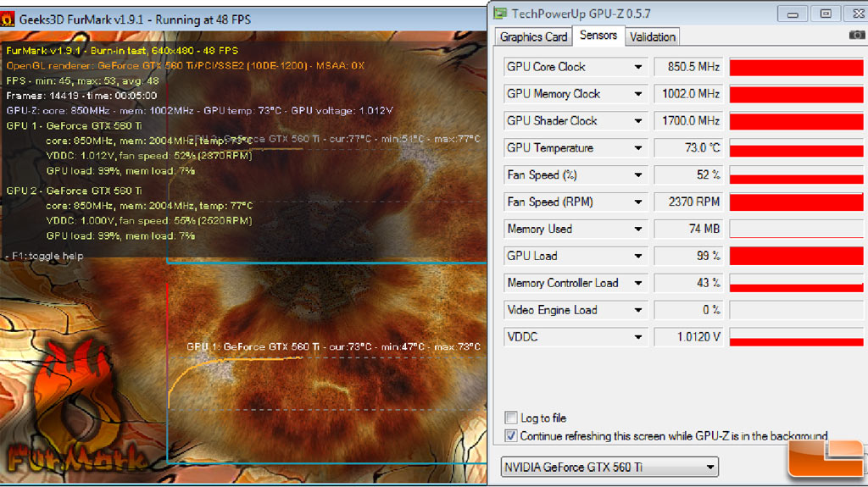Click the 2370 RPM fan speed value
This screenshot has height=487, width=868.
click(688, 202)
